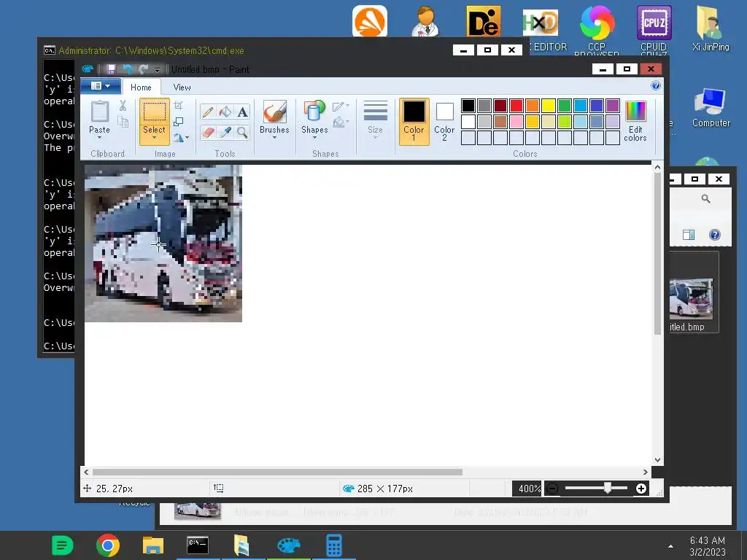Select the bus bmp thumbnail in Explorer window

point(691,298)
